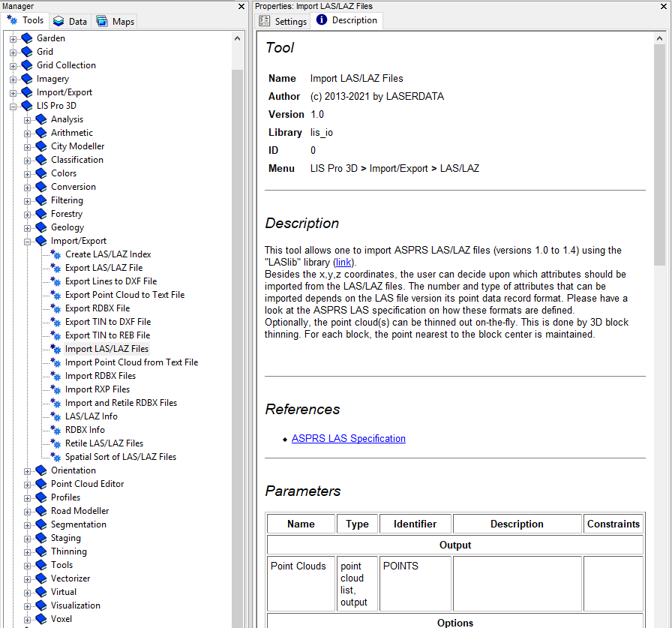Click the Retile LAS/LAZ Files tool icon
The image size is (672, 628).
click(55, 443)
